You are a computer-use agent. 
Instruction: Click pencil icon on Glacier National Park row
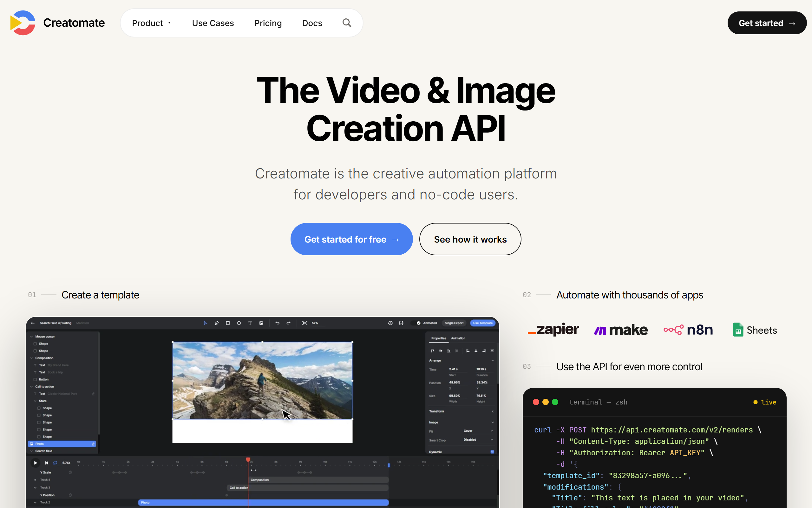click(93, 394)
